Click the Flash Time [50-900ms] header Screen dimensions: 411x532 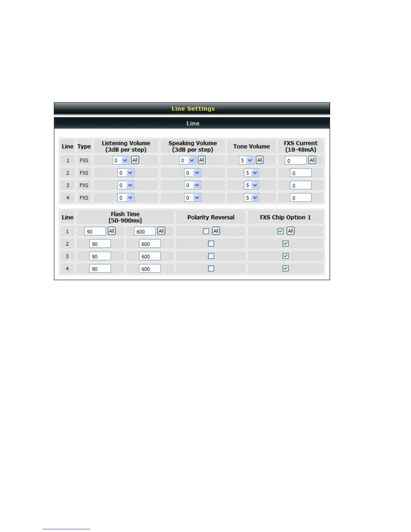(125, 217)
